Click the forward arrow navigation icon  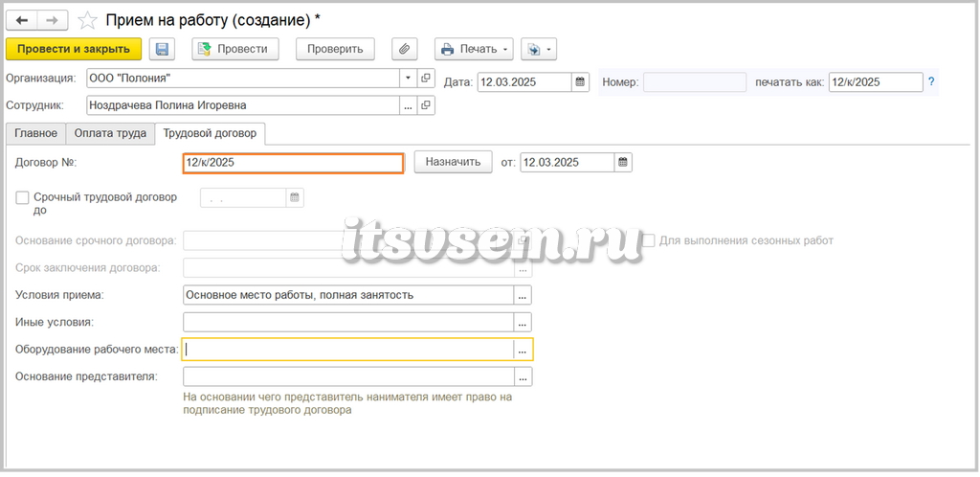(x=53, y=20)
